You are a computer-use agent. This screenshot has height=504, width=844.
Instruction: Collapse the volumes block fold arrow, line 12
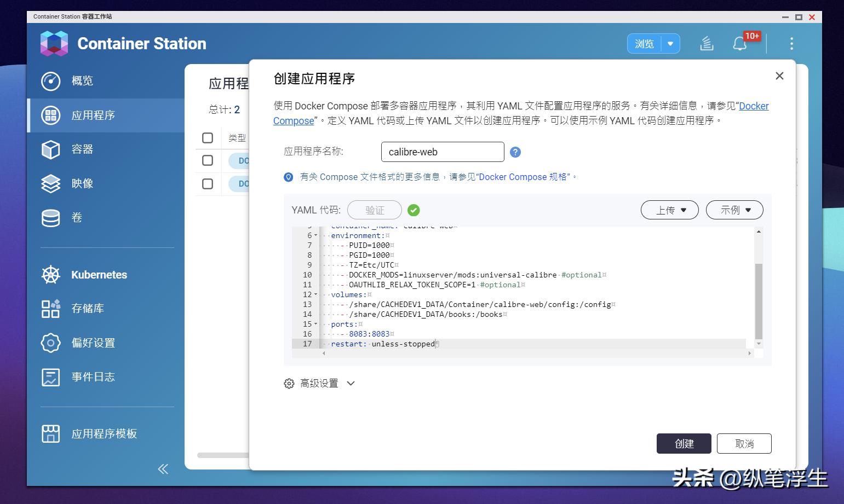point(316,295)
